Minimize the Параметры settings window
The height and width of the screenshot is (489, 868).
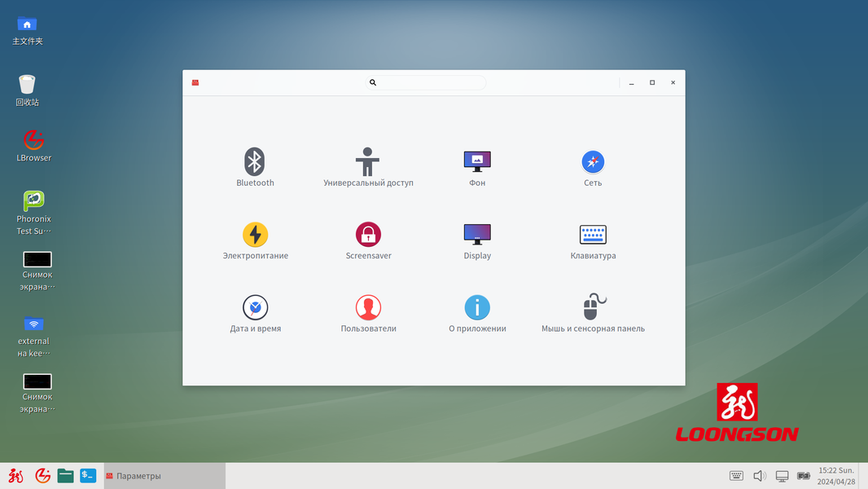click(x=632, y=82)
